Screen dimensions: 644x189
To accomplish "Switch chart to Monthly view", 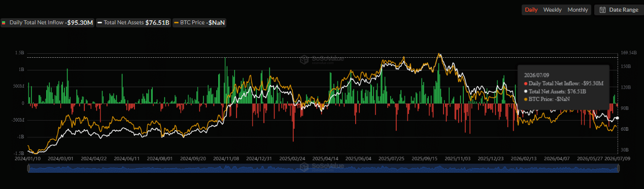I will click(x=578, y=10).
